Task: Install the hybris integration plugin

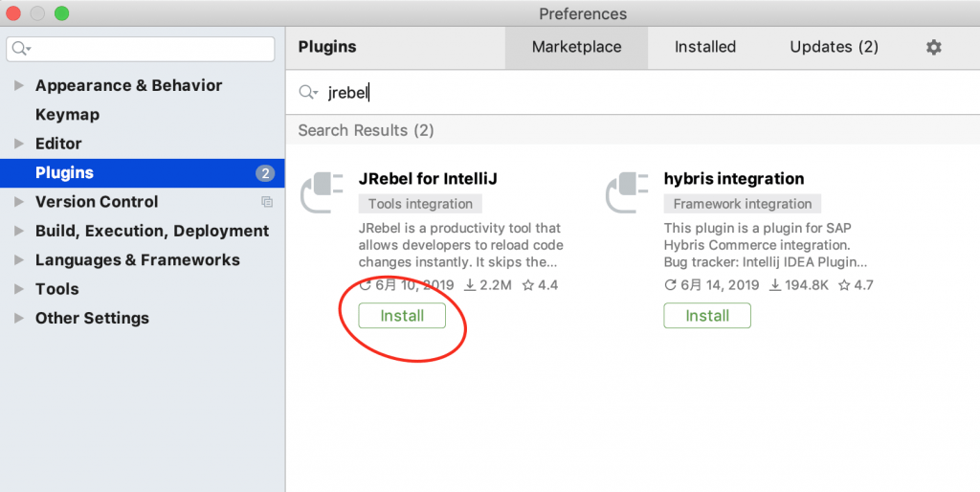Action: coord(707,316)
